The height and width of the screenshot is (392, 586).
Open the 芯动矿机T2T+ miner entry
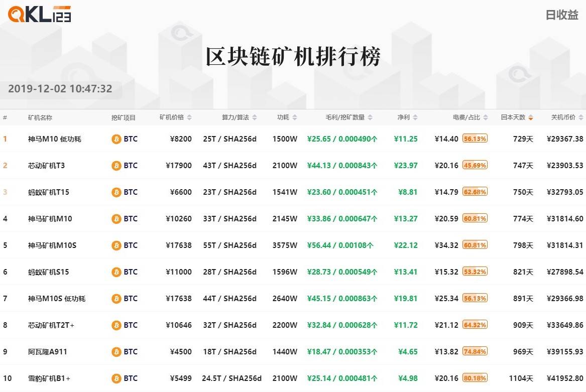point(51,325)
